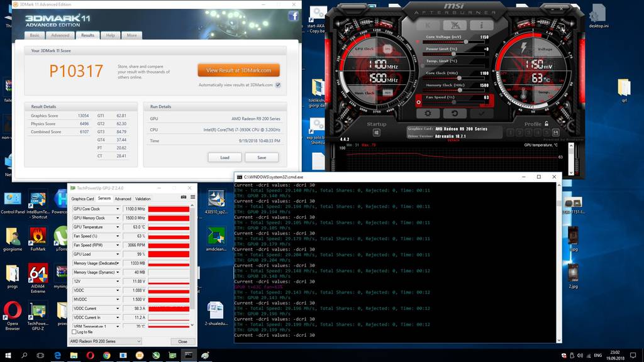The height and width of the screenshot is (362, 644).
Task: Open GPU-Z hamburger menu icon
Action: [192, 197]
